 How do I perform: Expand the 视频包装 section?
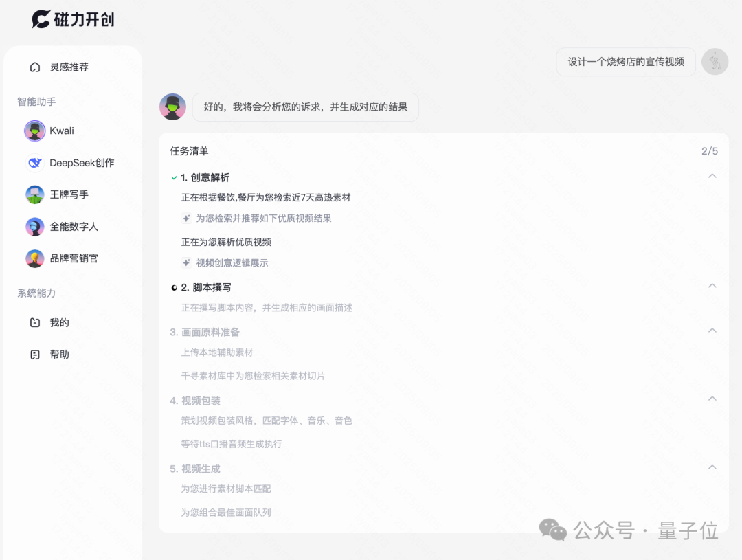point(712,399)
